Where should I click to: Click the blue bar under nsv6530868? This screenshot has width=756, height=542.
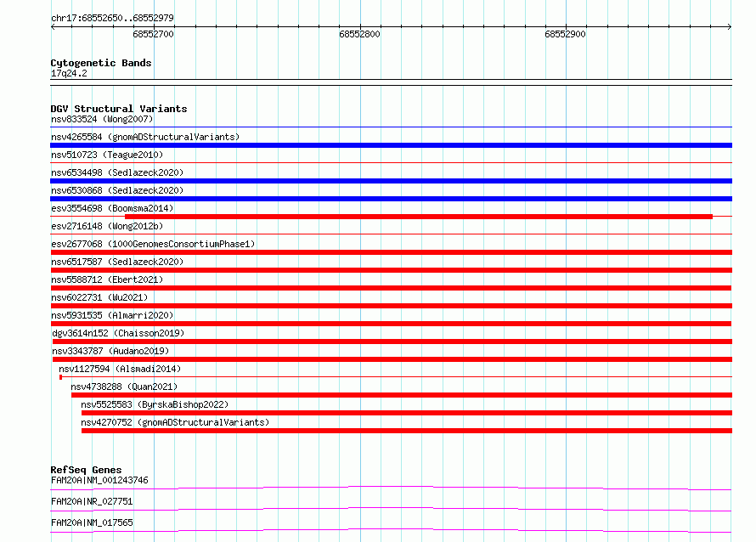pyautogui.click(x=391, y=199)
